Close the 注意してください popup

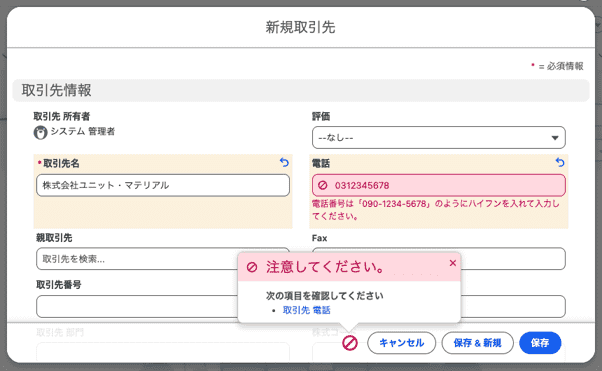(x=453, y=263)
